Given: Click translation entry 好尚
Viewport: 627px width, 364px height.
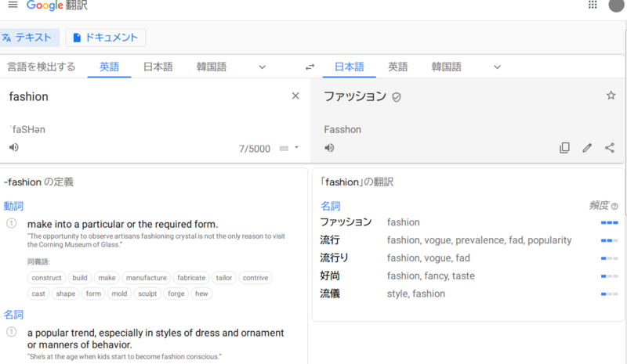Looking at the screenshot, I should click(x=330, y=276).
